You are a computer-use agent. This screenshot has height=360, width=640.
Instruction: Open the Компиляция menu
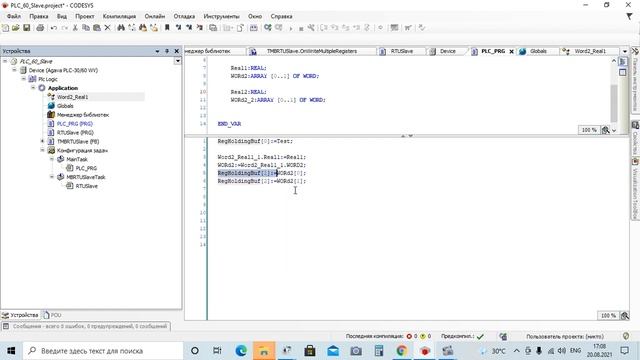[119, 16]
